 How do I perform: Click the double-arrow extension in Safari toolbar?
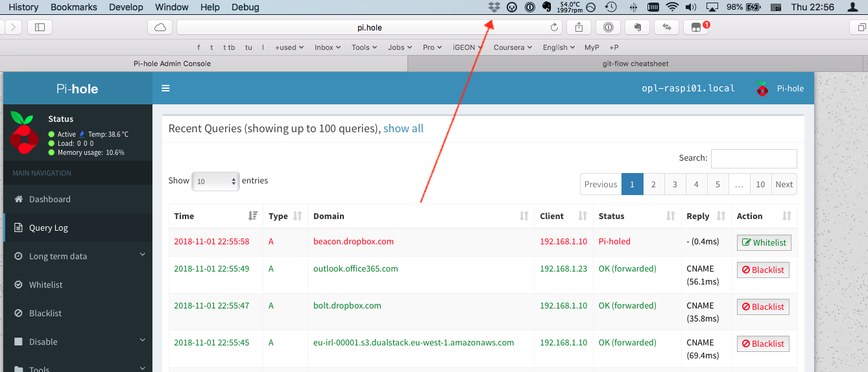click(x=666, y=27)
